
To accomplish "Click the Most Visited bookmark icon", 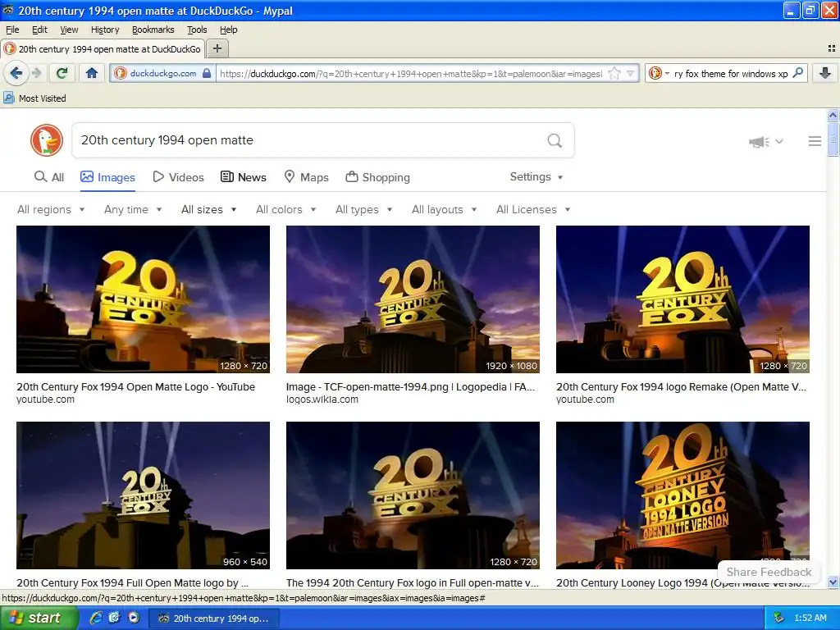I will click(8, 98).
